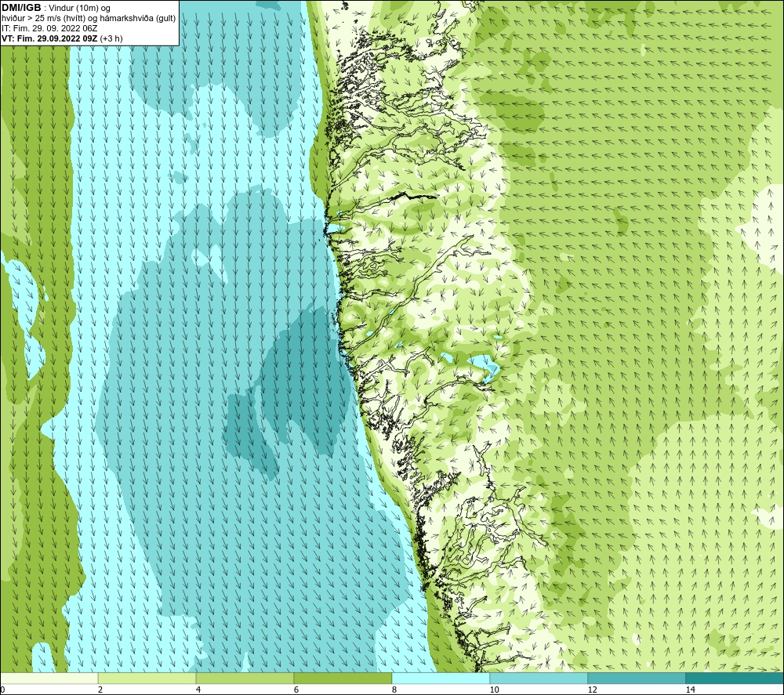Click the scale label "4"

(x=198, y=690)
